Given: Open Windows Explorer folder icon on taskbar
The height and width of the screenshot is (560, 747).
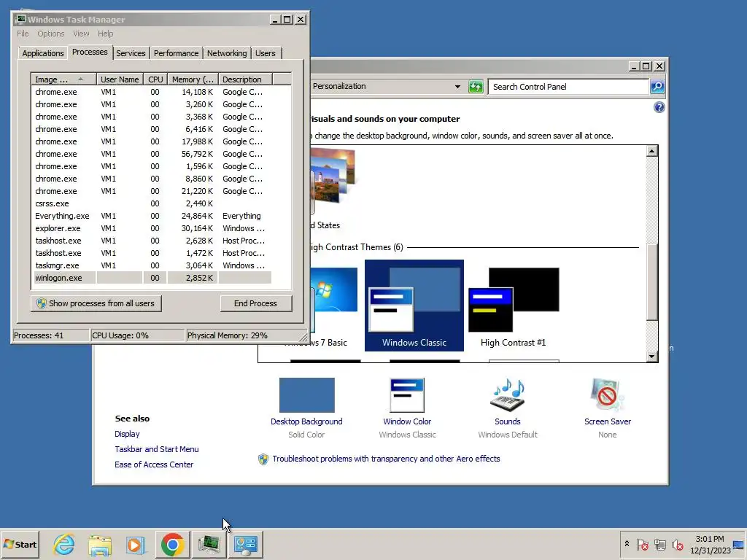Looking at the screenshot, I should click(x=100, y=544).
